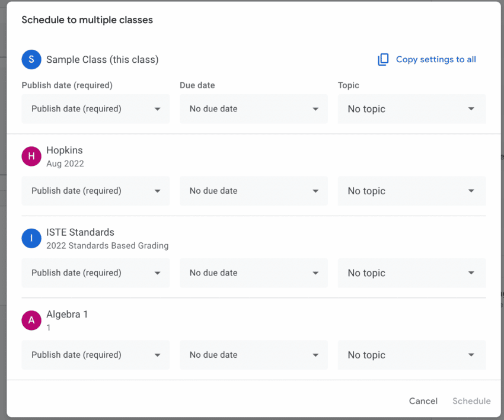Open the Publish date dropdown for Algebra 1
The width and height of the screenshot is (504, 420).
pos(95,355)
